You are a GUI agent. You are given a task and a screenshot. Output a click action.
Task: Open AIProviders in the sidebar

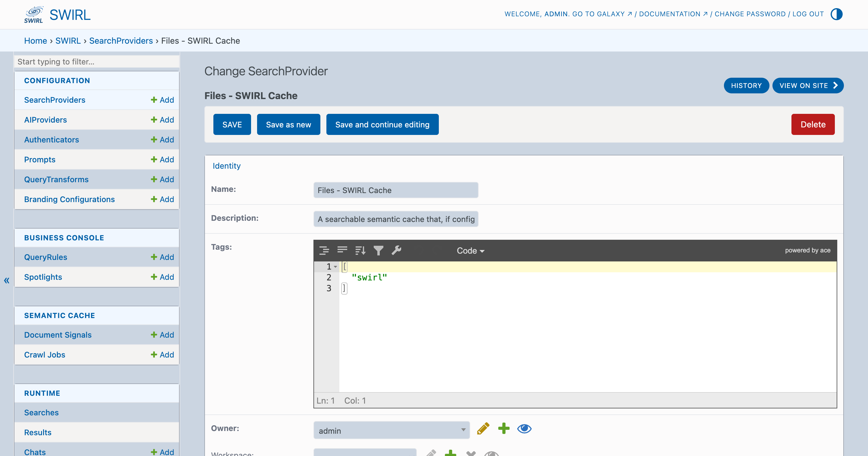(46, 120)
